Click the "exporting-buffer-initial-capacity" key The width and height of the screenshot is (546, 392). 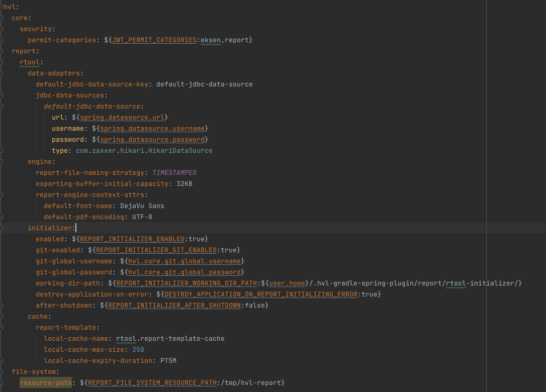(102, 184)
